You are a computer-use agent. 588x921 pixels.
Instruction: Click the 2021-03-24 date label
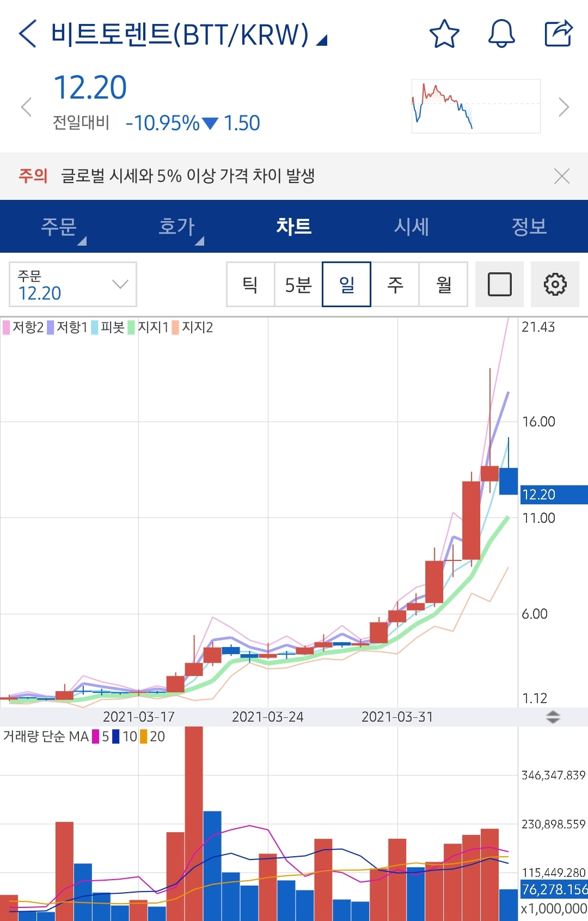tap(268, 717)
